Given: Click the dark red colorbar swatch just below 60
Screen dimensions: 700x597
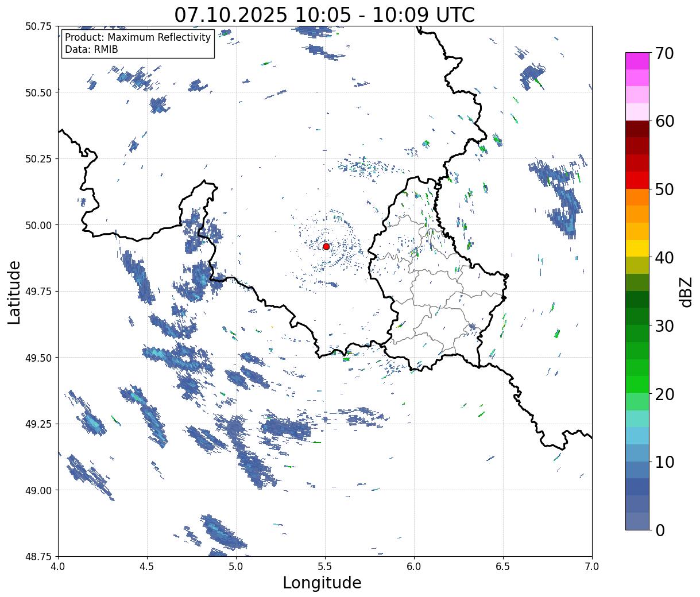Looking at the screenshot, I should click(x=637, y=129).
